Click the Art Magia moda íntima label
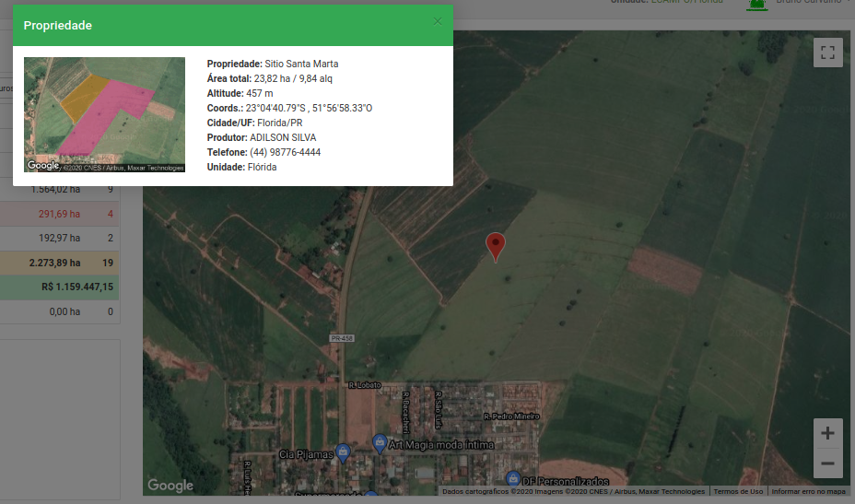The width and height of the screenshot is (855, 504). pyautogui.click(x=441, y=445)
